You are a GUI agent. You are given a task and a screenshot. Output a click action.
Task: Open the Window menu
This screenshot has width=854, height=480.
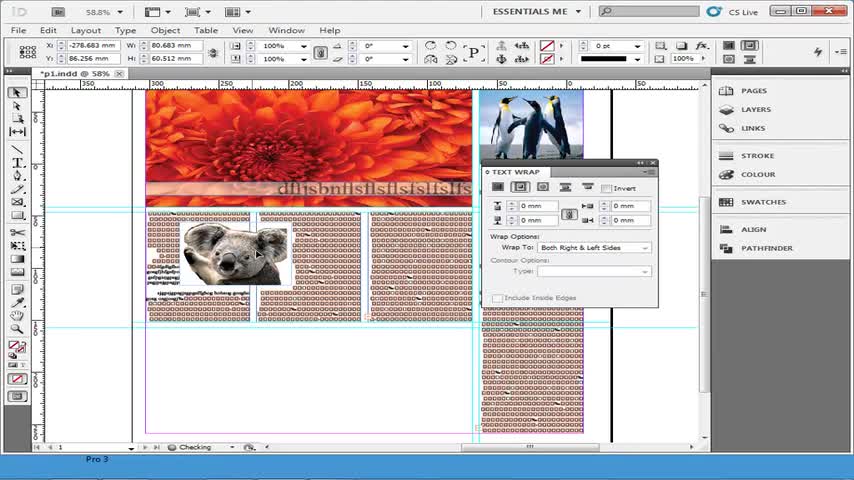point(286,31)
